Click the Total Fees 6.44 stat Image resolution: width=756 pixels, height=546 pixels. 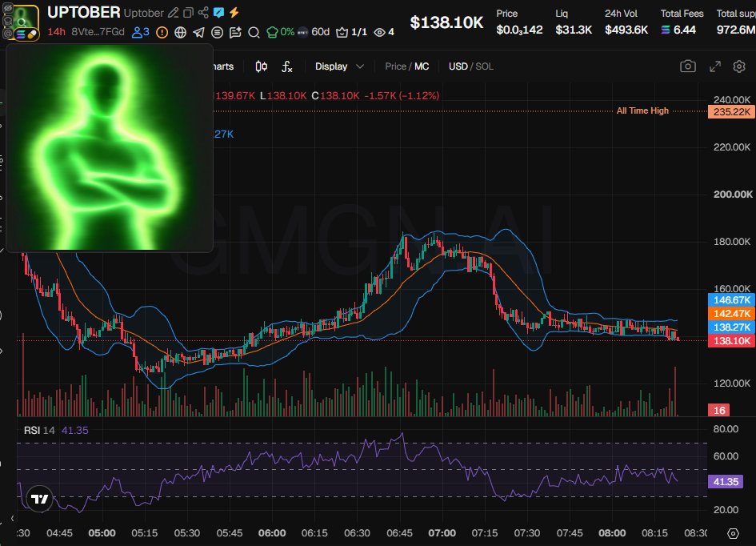point(682,22)
